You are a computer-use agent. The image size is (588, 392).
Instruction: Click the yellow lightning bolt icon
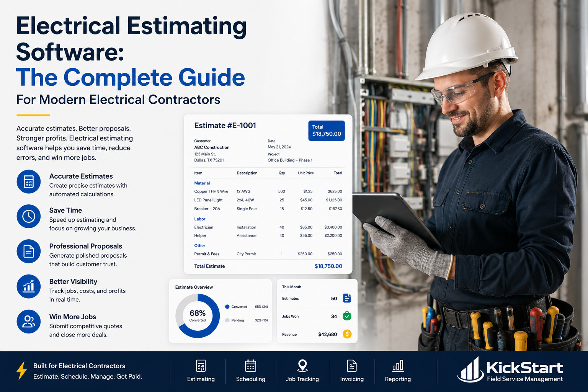tap(21, 371)
